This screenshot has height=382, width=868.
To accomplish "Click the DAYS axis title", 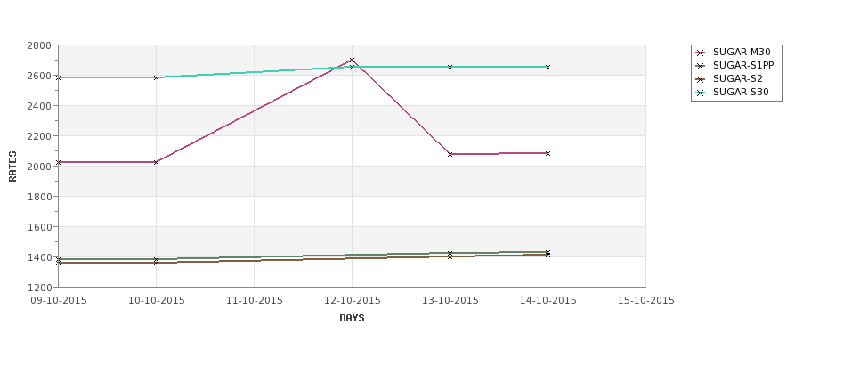I will coord(352,319).
